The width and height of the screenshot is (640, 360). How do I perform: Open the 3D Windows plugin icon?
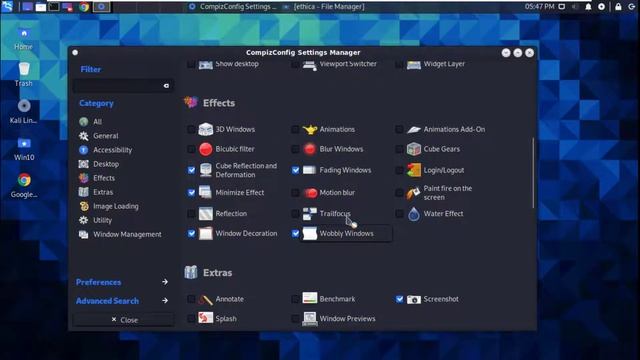tap(205, 129)
